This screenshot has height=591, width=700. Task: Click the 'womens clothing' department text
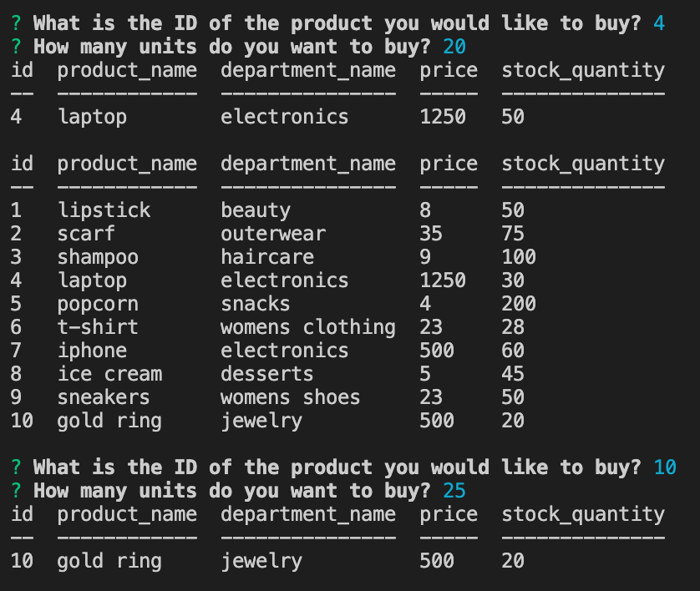(307, 327)
